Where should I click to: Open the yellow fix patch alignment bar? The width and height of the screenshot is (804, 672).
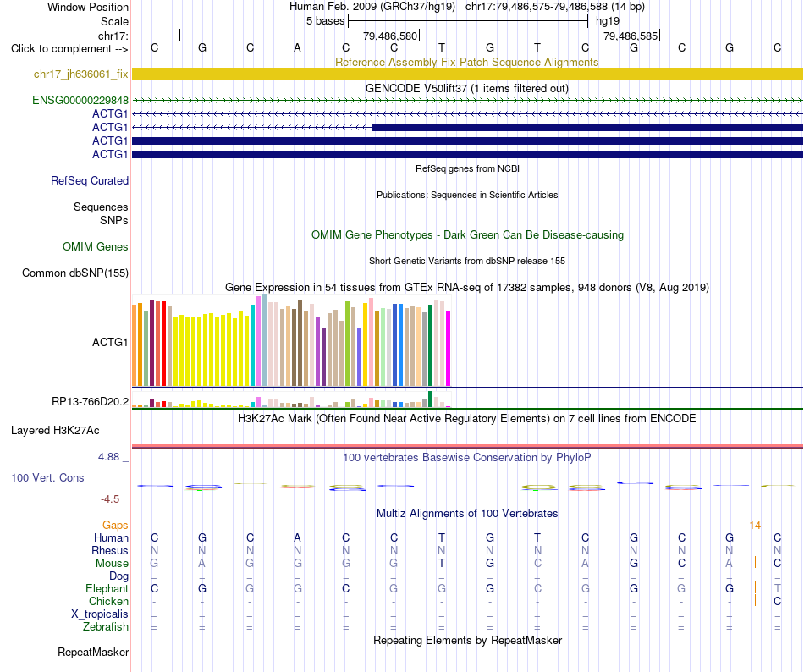coord(467,74)
